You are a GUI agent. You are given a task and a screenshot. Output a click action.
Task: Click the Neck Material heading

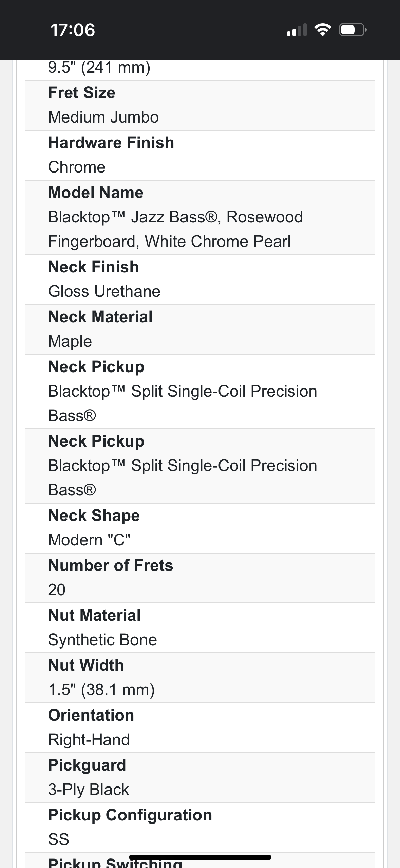(x=100, y=317)
